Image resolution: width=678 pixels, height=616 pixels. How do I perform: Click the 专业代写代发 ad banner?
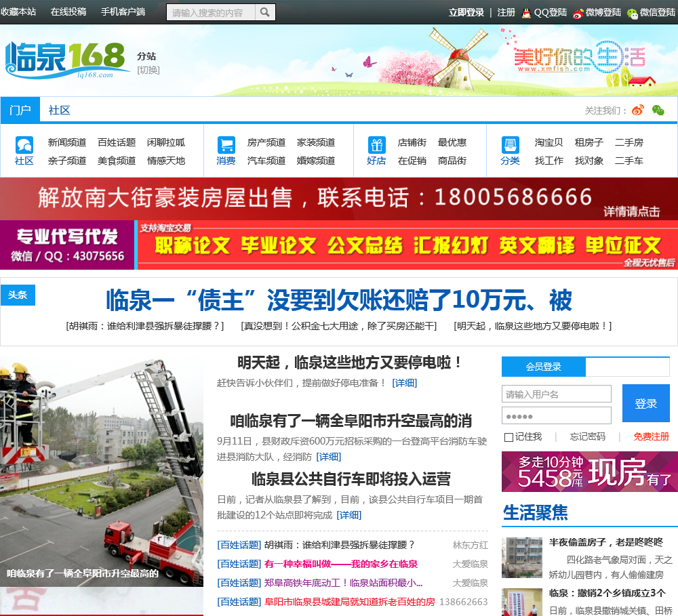click(x=339, y=245)
